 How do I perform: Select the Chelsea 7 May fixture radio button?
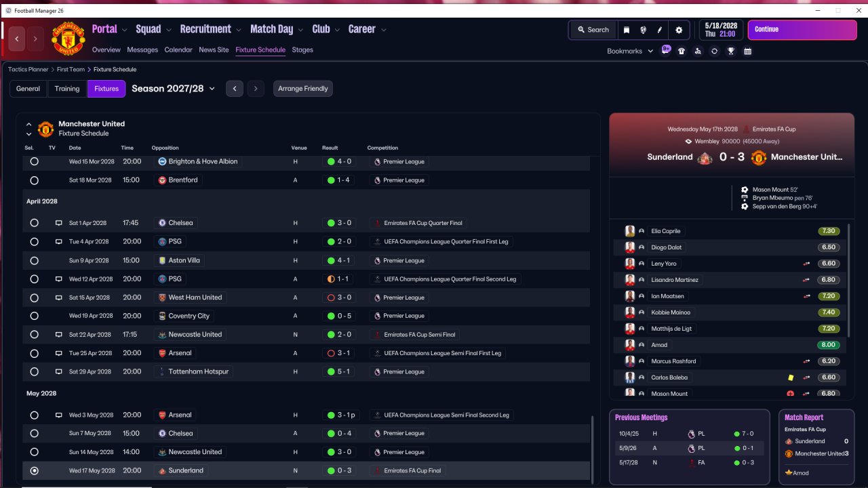(34, 434)
